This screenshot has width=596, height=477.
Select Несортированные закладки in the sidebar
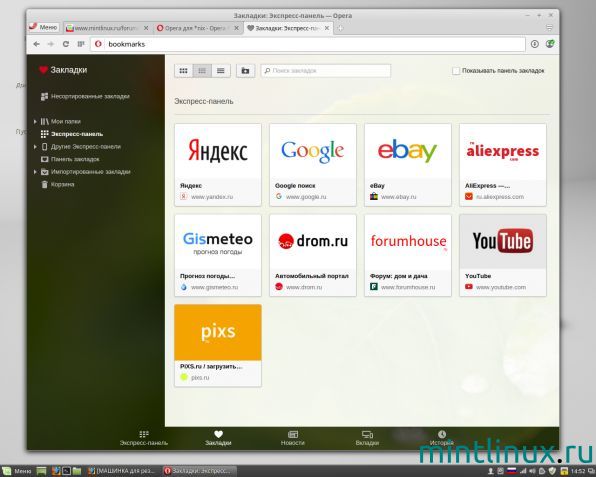coord(85,96)
